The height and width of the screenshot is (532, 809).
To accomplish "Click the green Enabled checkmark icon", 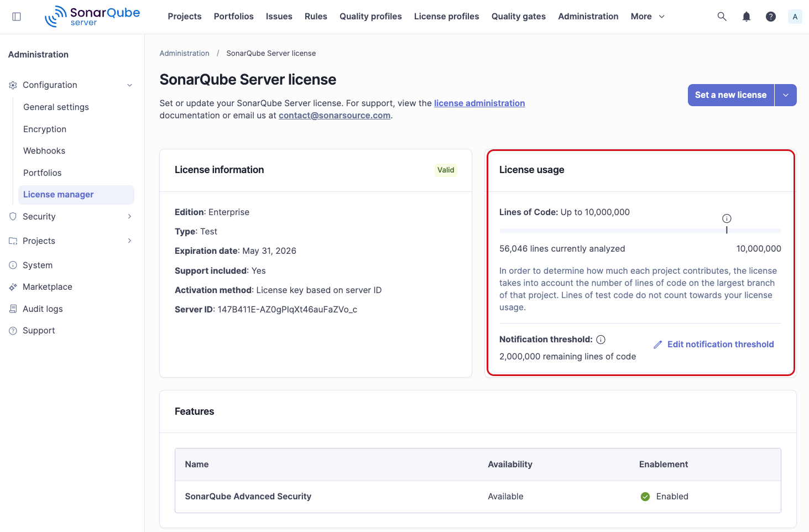I will [x=645, y=497].
